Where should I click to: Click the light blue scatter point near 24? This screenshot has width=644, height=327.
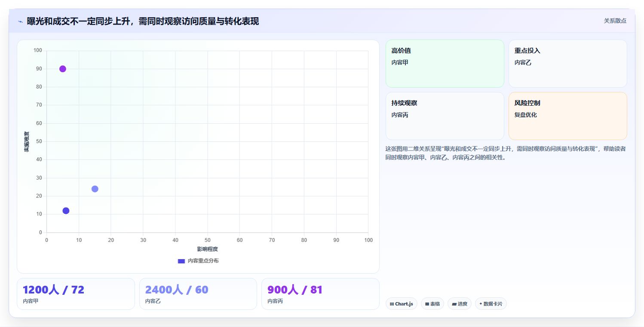95,189
